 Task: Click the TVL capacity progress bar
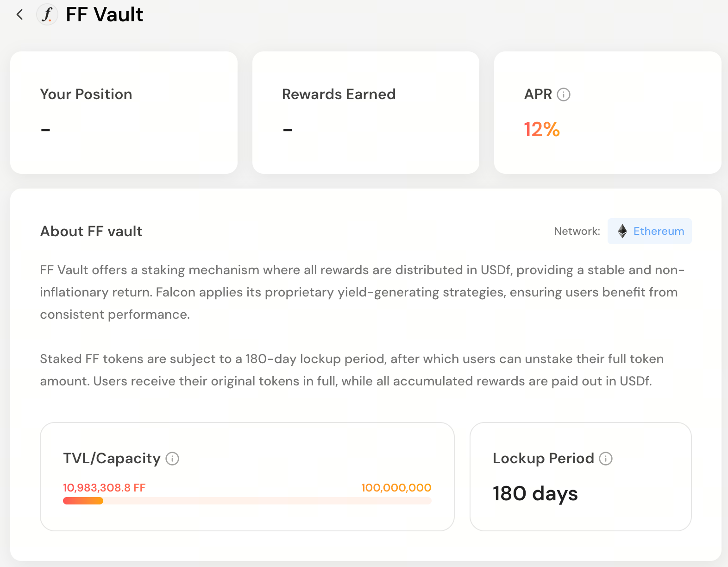tap(246, 501)
